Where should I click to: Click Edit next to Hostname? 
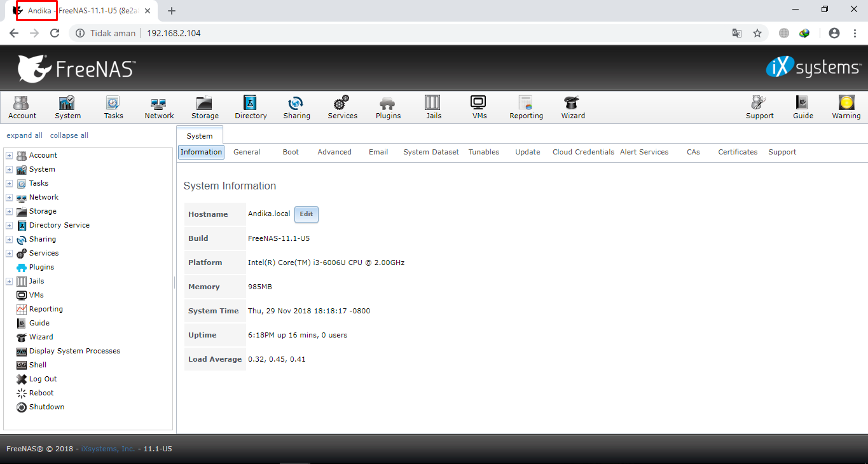coord(307,214)
